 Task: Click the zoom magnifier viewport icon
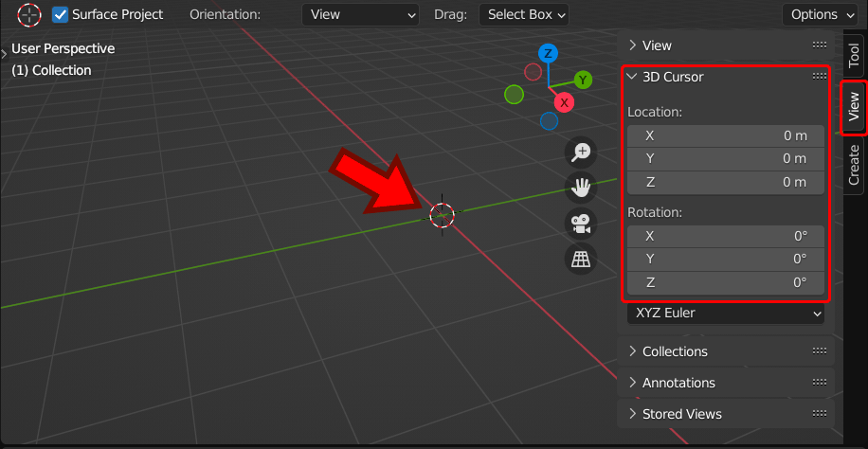pos(581,153)
